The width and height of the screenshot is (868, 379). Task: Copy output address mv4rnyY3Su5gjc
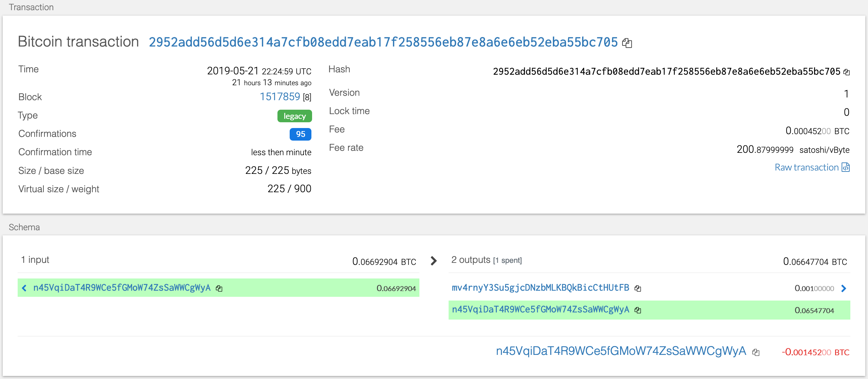point(638,288)
